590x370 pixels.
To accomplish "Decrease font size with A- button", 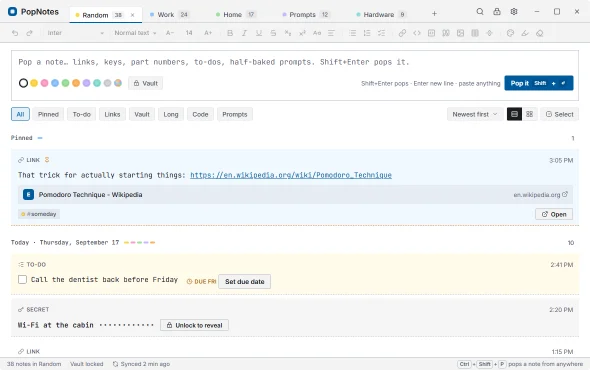I will [170, 33].
